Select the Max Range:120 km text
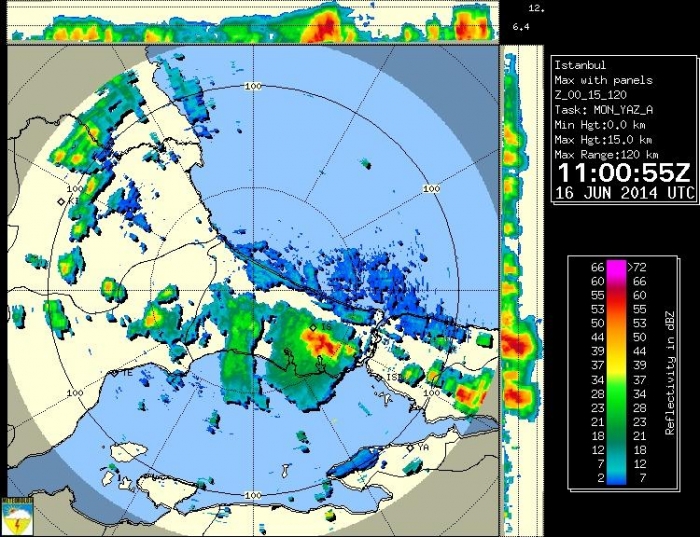This screenshot has width=700, height=537. pyautogui.click(x=606, y=154)
